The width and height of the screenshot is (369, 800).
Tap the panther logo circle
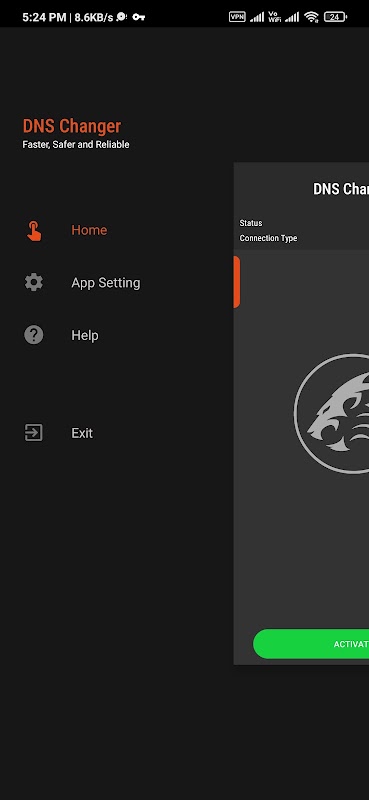pos(331,413)
